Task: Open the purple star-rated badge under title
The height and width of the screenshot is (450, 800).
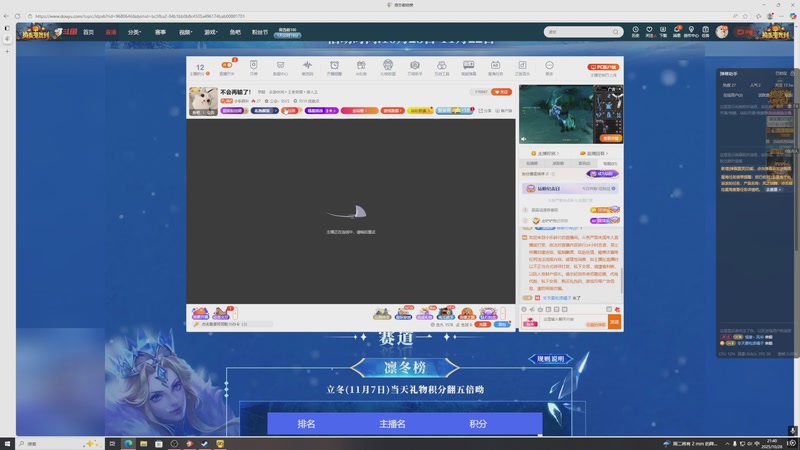Action: [321, 111]
